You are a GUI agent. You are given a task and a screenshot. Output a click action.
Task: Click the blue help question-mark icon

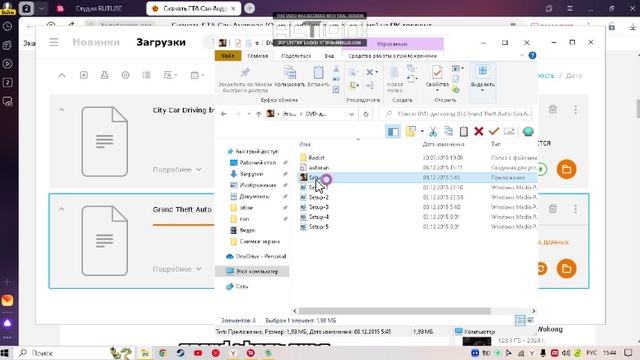[532, 56]
